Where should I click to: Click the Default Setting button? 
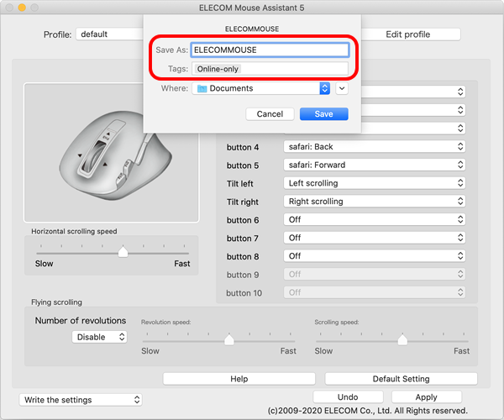coord(401,379)
